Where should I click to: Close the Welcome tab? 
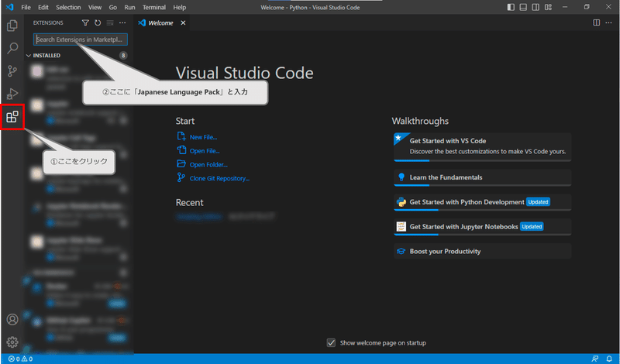tap(183, 23)
